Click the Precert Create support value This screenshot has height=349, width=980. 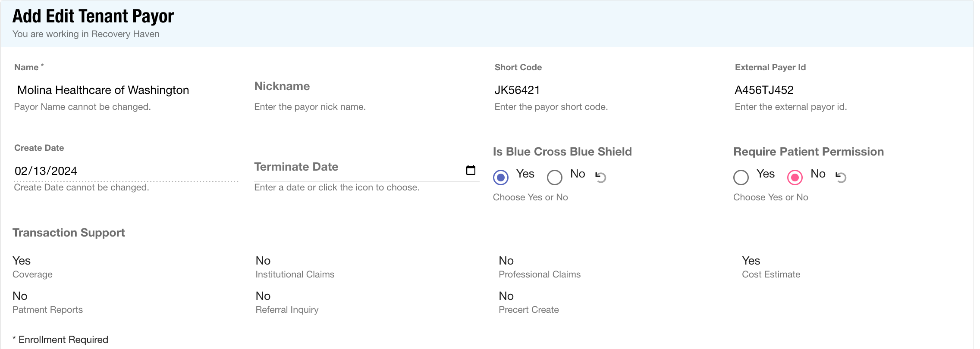(x=506, y=296)
